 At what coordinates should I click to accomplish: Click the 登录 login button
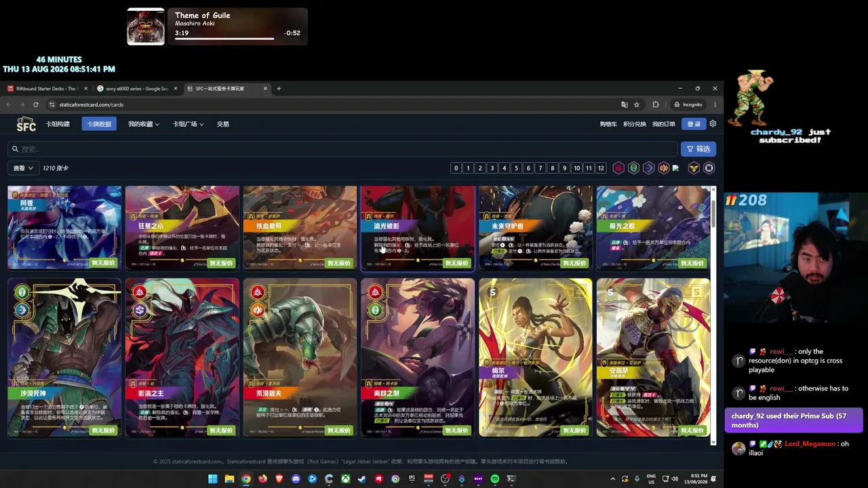(x=694, y=124)
